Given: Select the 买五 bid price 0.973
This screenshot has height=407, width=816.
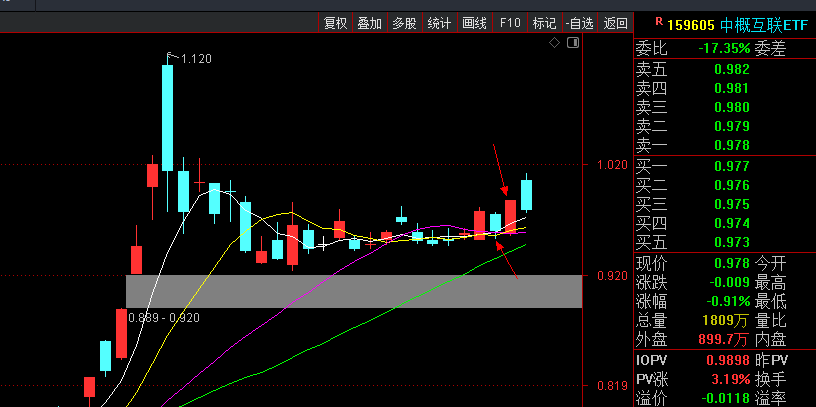Looking at the screenshot, I should click(x=732, y=242).
